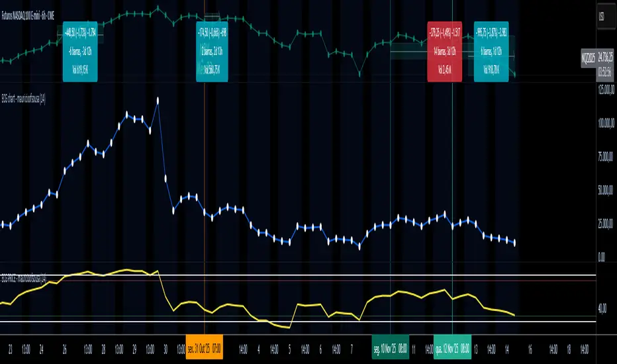Screen dimensions: 617x364
Task: Select the 6 barras Vol 918,78K measurement box
Action: (x=491, y=52)
